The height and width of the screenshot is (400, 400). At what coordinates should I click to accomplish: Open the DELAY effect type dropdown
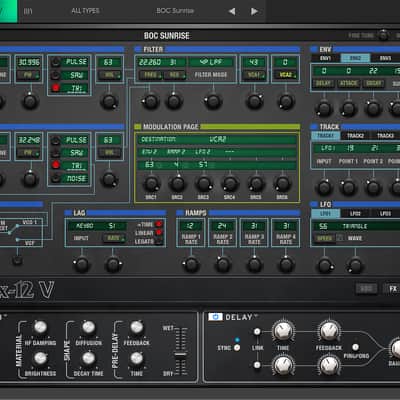click(242, 317)
